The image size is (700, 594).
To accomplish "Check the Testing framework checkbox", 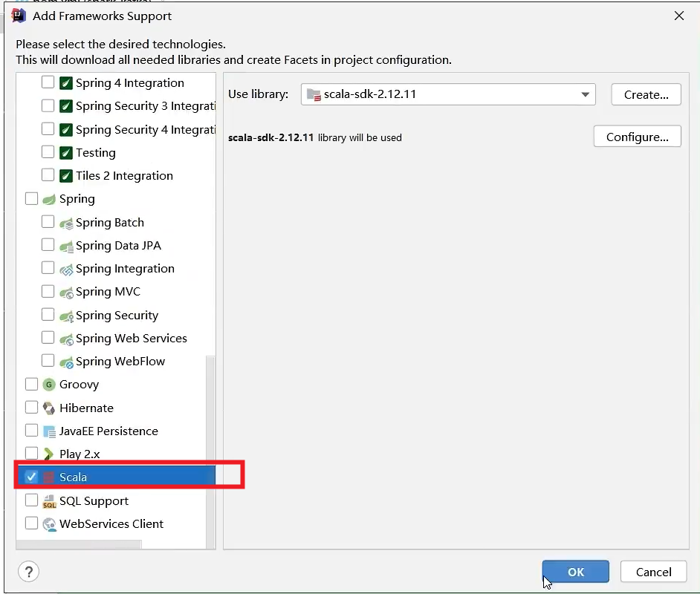I will (x=48, y=151).
